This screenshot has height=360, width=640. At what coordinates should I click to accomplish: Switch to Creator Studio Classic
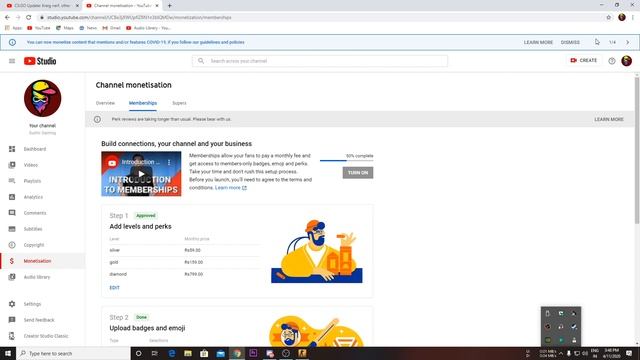(46, 336)
